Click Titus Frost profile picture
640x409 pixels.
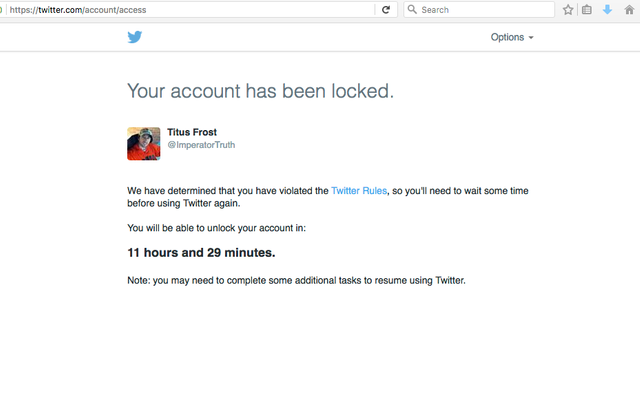tap(144, 144)
